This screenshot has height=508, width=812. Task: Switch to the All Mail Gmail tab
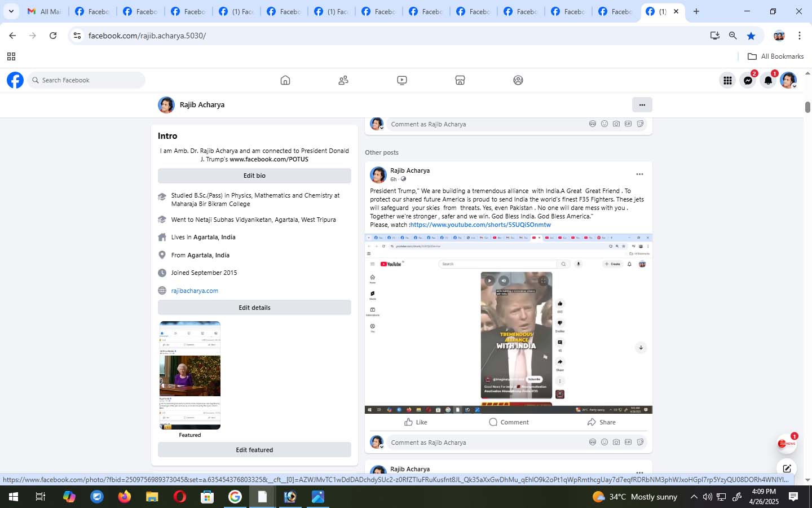45,11
